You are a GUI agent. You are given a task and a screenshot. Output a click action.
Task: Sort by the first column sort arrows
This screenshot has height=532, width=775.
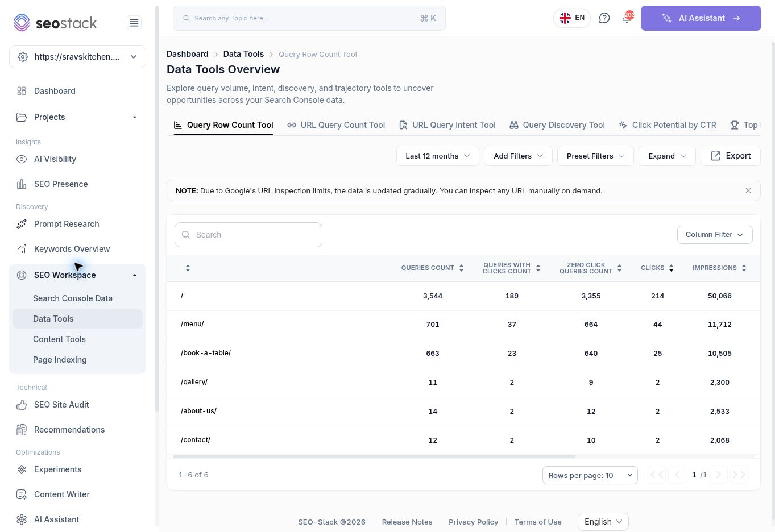pos(188,268)
